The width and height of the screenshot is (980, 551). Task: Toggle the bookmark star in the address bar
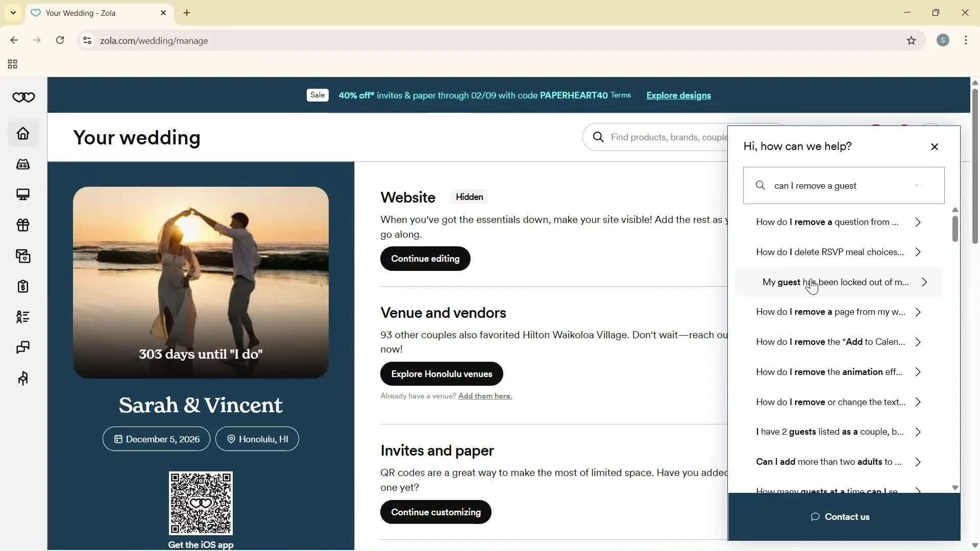(x=912, y=40)
